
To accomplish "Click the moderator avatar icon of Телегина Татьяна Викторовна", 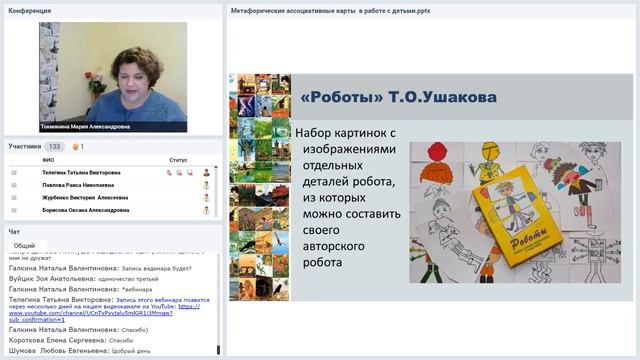I will [x=207, y=173].
